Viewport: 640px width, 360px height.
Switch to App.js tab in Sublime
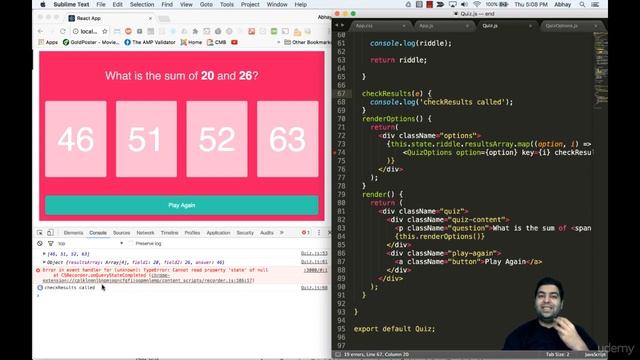click(x=426, y=26)
